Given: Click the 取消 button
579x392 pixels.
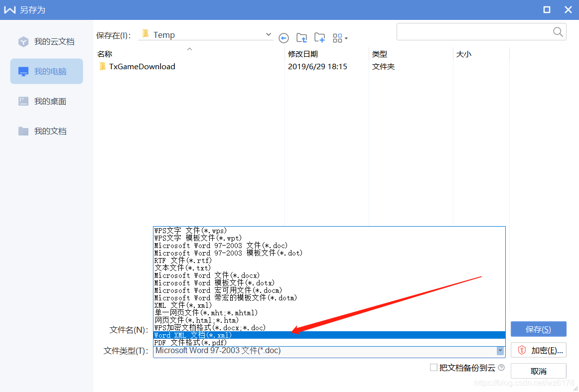Looking at the screenshot, I should click(538, 371).
